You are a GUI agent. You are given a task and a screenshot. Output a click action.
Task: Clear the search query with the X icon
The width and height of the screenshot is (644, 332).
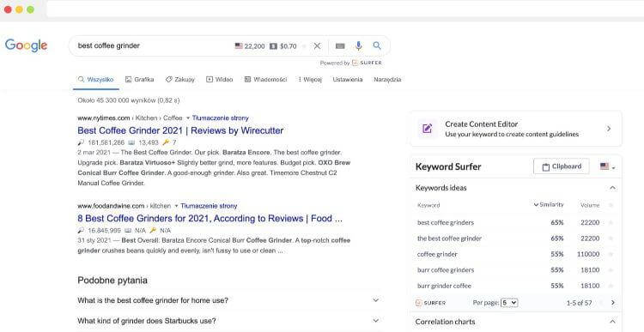pos(317,46)
